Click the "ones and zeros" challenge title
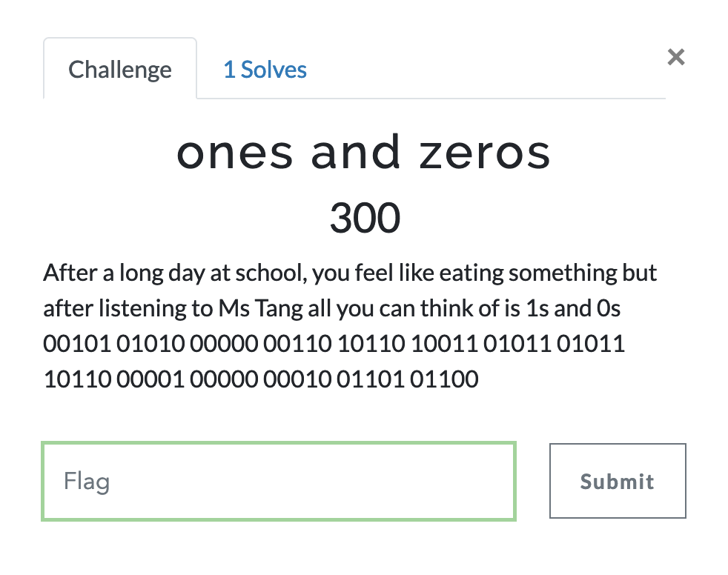The image size is (728, 575). point(364,152)
